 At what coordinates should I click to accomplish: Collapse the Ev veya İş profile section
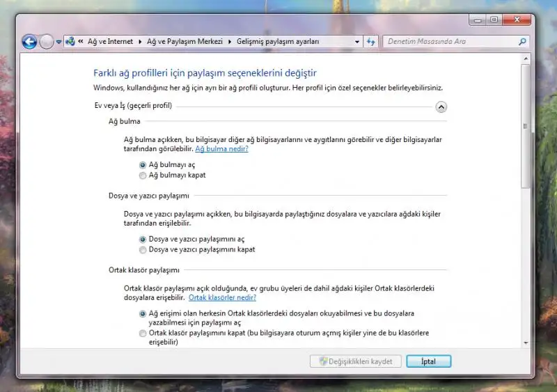(441, 107)
